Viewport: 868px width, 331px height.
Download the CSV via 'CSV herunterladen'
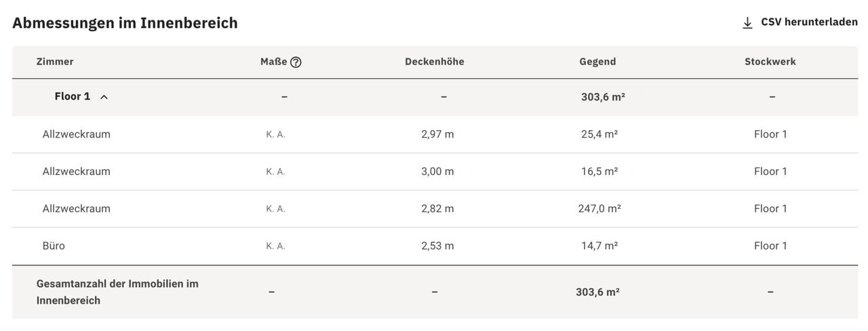[809, 22]
